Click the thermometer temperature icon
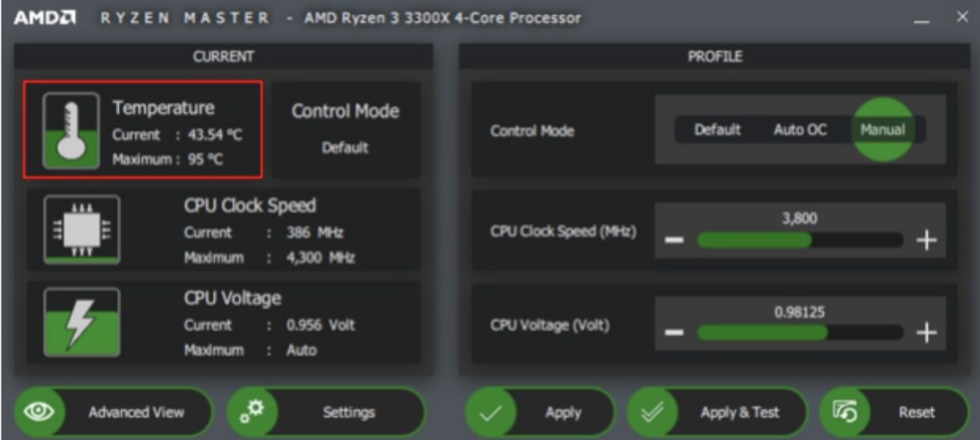 pos(71,129)
